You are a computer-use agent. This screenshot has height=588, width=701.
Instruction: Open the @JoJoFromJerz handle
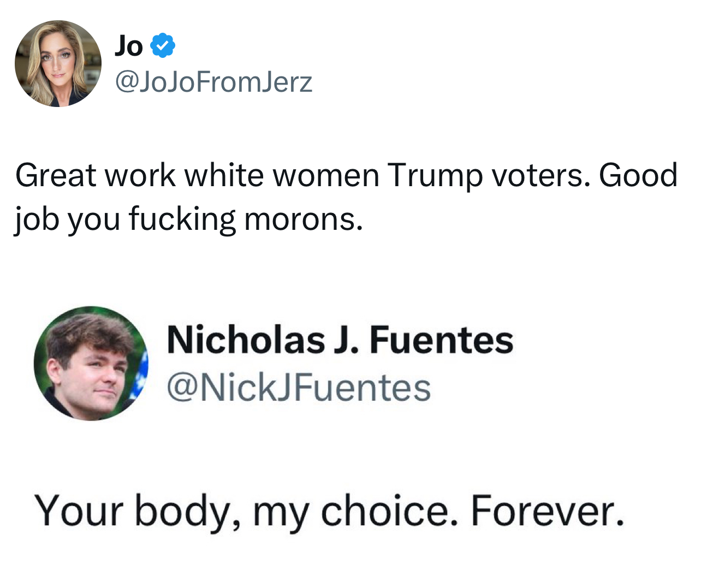213,82
